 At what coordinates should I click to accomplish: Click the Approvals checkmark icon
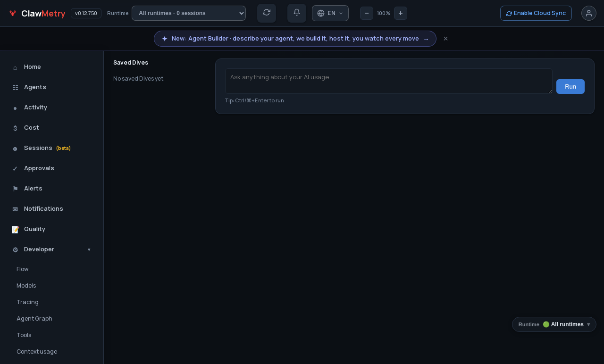(x=15, y=169)
